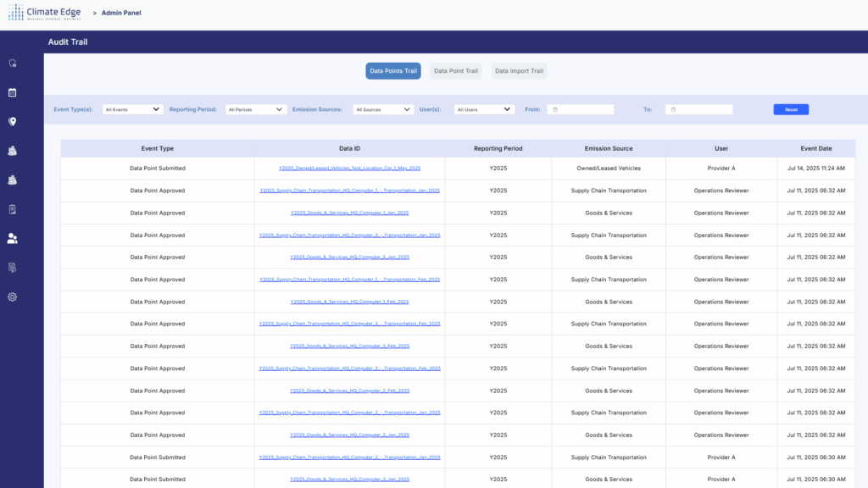The width and height of the screenshot is (868, 488).
Task: Click the first emissions cloud sidebar icon
Action: pos(12,151)
